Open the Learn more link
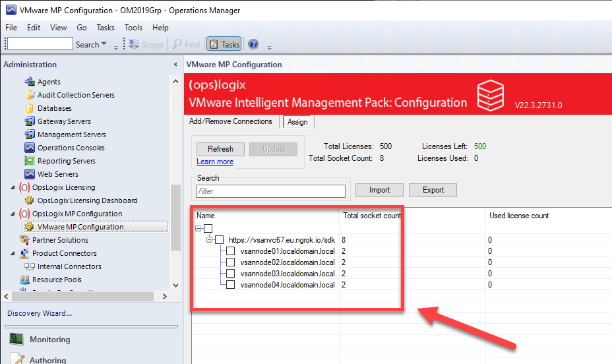Viewport: 612px width, 364px height. 215,162
